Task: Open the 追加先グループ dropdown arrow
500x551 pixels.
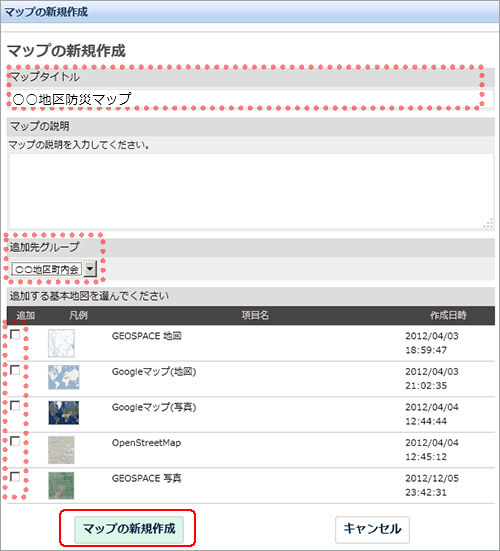Action: (x=90, y=269)
